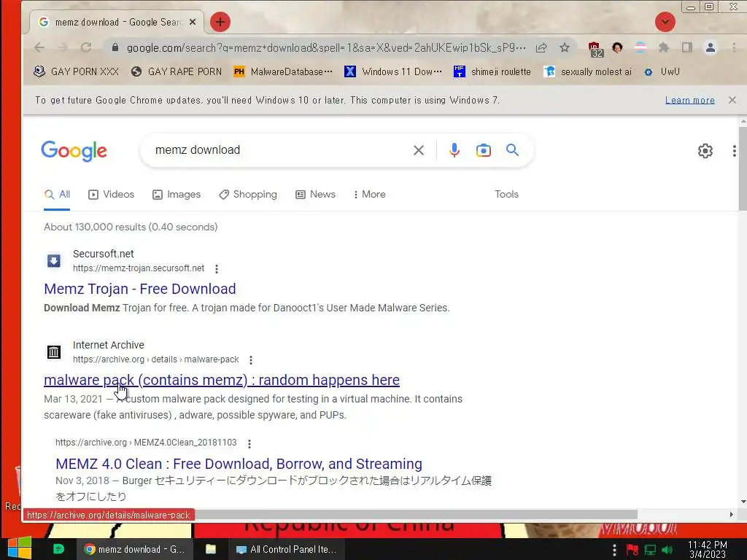Open the Chrome profile avatar
The image size is (747, 560).
coord(711,47)
